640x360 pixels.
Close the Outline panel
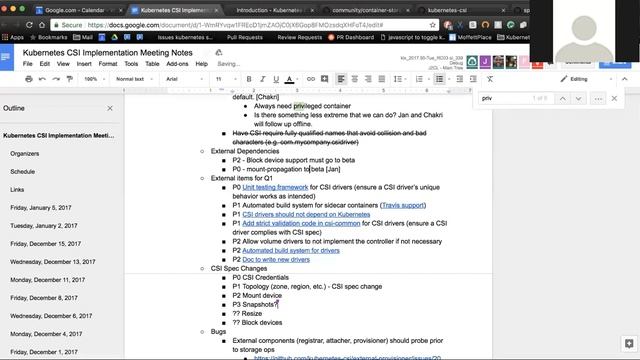click(110, 108)
